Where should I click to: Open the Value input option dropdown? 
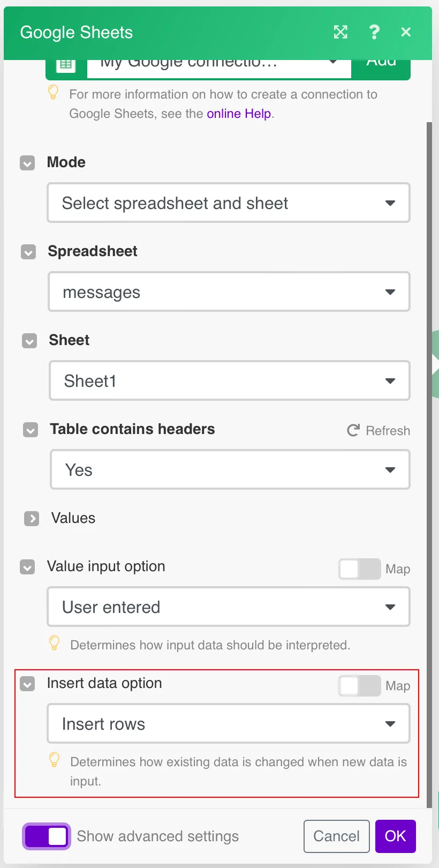tap(229, 607)
